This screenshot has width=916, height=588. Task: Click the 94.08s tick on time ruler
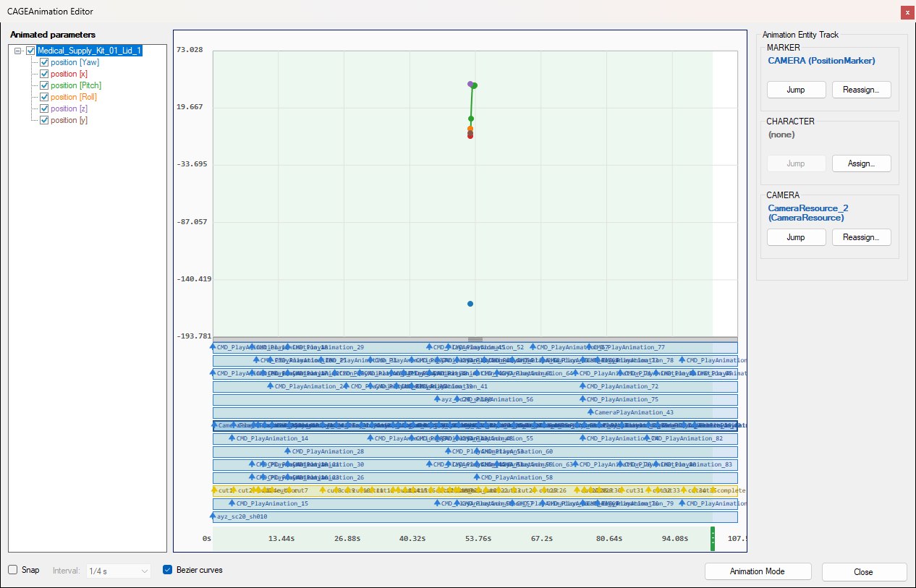click(x=677, y=538)
